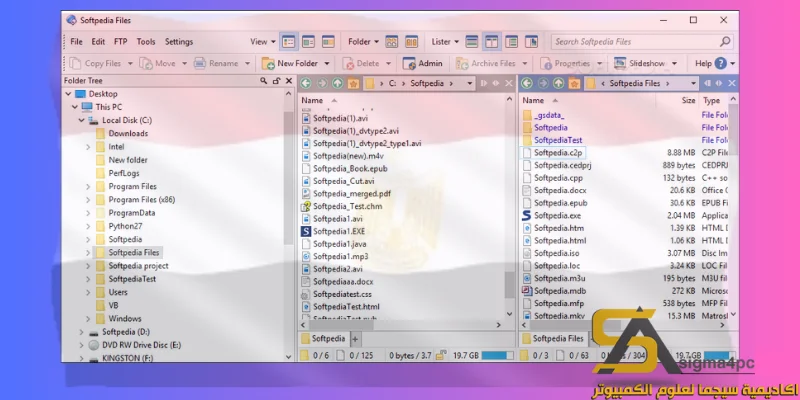Sort right pane by Size column
Image resolution: width=800 pixels, height=400 pixels.
tap(689, 101)
